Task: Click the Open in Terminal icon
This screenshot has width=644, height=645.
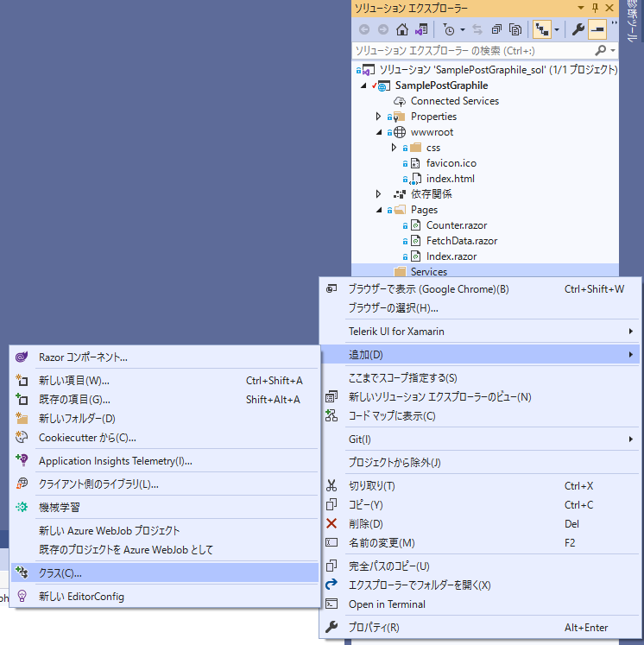Action: (x=331, y=604)
